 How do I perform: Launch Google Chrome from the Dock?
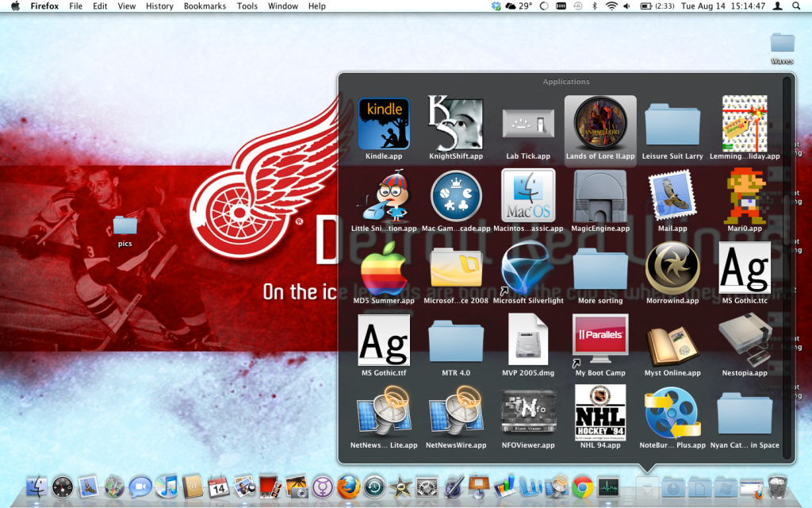pyautogui.click(x=583, y=487)
